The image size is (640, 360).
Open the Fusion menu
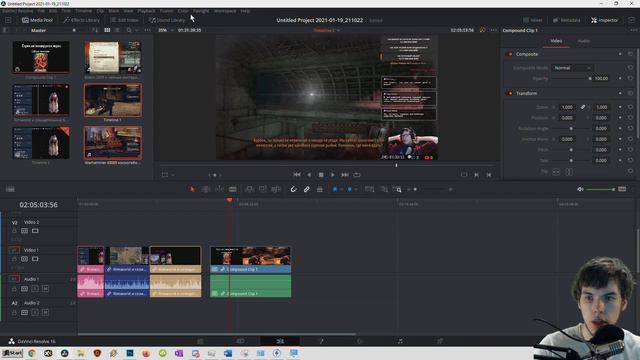(167, 11)
